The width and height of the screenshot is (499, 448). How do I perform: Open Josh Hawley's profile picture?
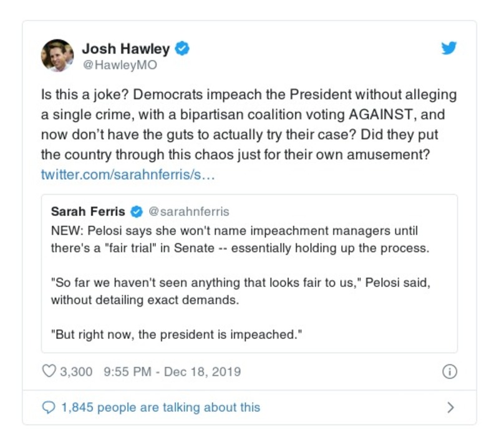57,56
